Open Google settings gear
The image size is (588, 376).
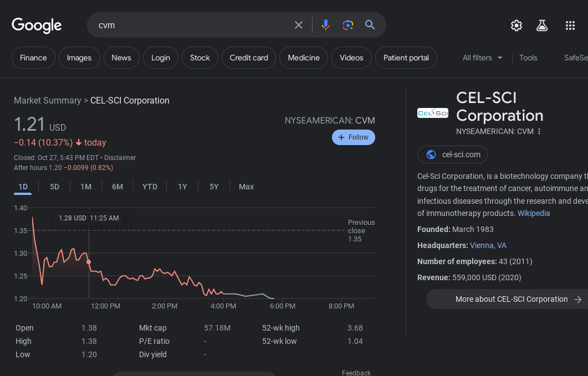(x=517, y=25)
